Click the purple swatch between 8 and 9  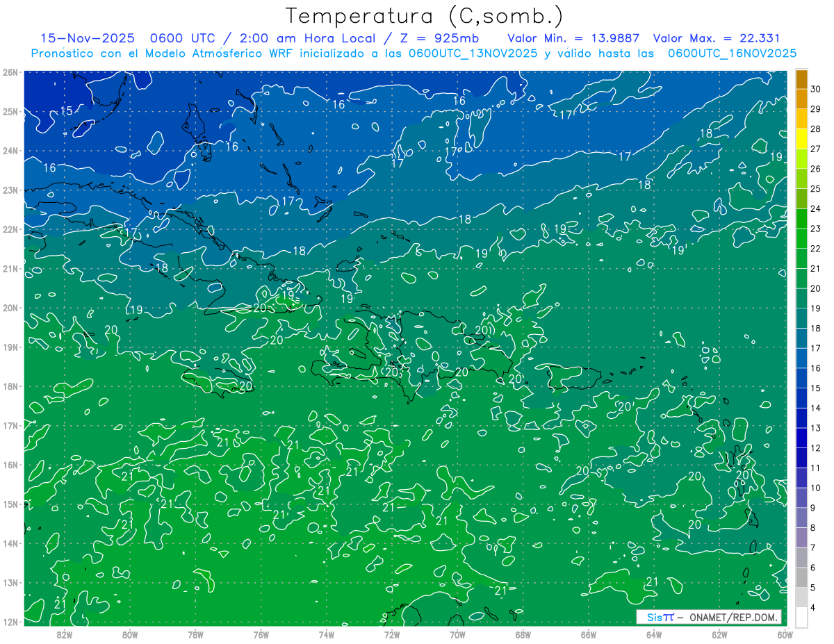[x=801, y=518]
